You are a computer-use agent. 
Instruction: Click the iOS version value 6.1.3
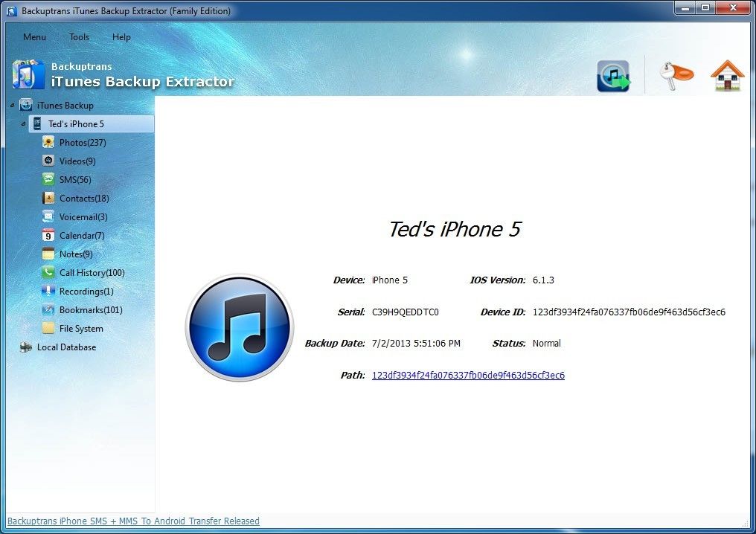(543, 280)
